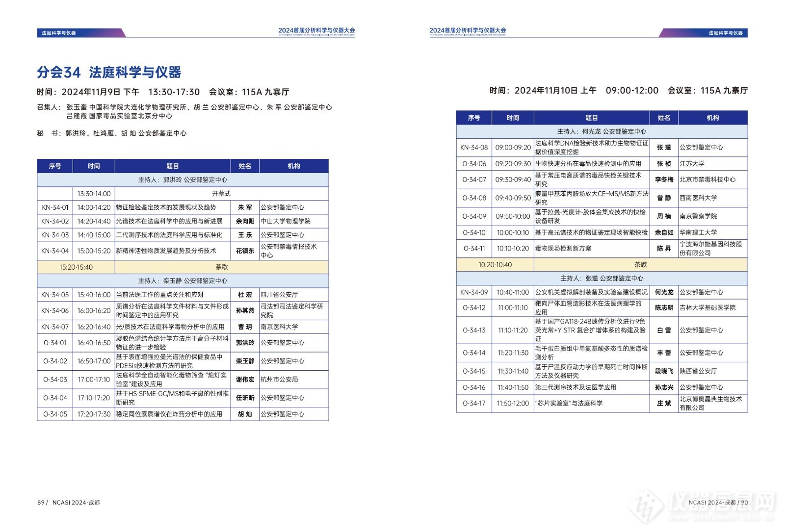
Task: Select the cell 'O-34-01'
Action: [55, 343]
